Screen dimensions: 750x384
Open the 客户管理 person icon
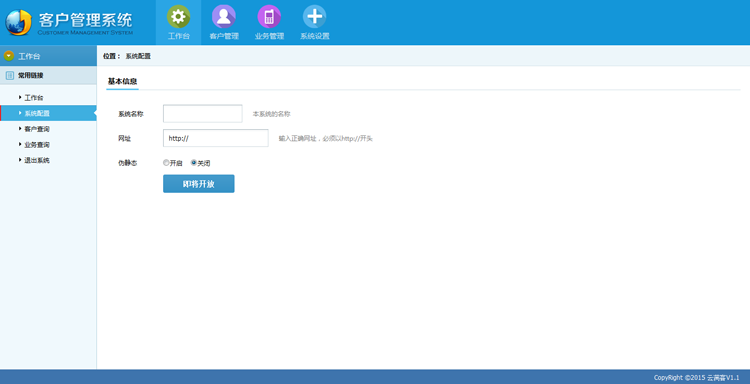click(224, 17)
